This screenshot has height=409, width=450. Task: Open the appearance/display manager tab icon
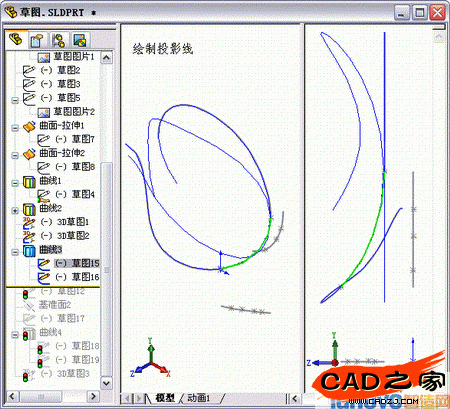point(80,40)
